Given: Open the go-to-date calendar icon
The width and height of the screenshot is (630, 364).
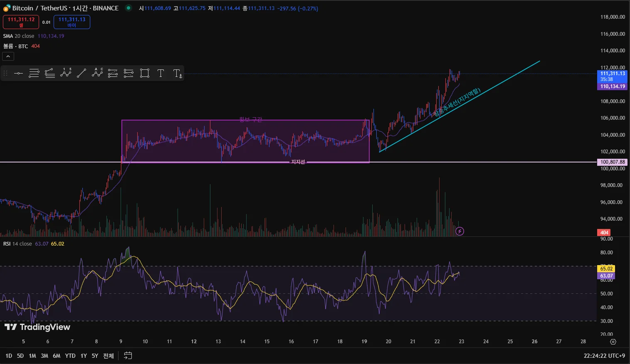Looking at the screenshot, I should tap(128, 356).
